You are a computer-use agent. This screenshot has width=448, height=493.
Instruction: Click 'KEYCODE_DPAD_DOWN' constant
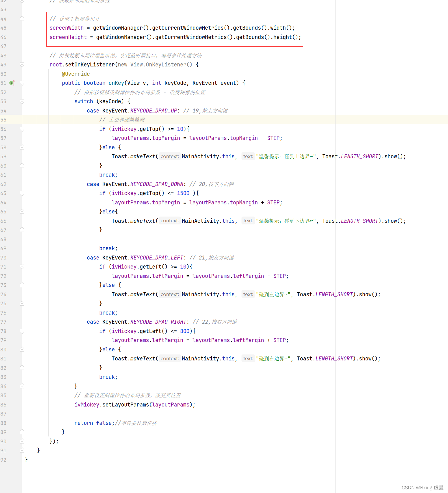click(x=157, y=184)
